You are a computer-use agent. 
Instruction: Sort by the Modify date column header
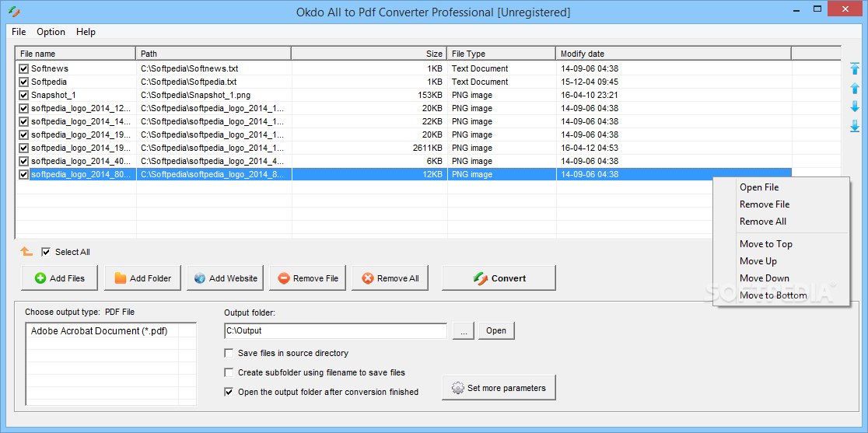[x=674, y=54]
